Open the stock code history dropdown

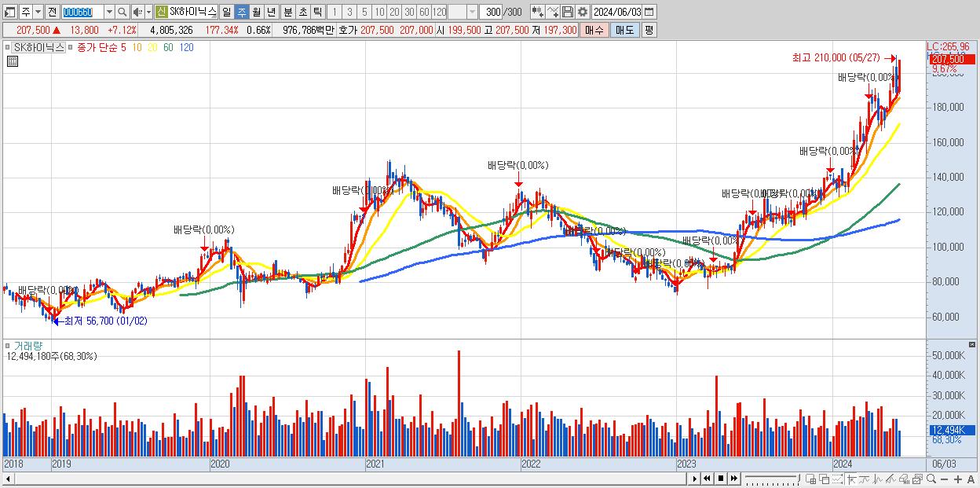(x=109, y=12)
